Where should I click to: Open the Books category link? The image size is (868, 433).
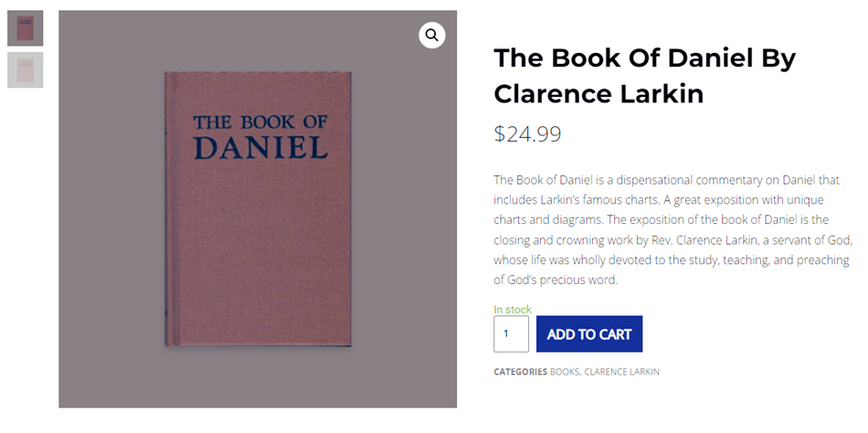564,372
